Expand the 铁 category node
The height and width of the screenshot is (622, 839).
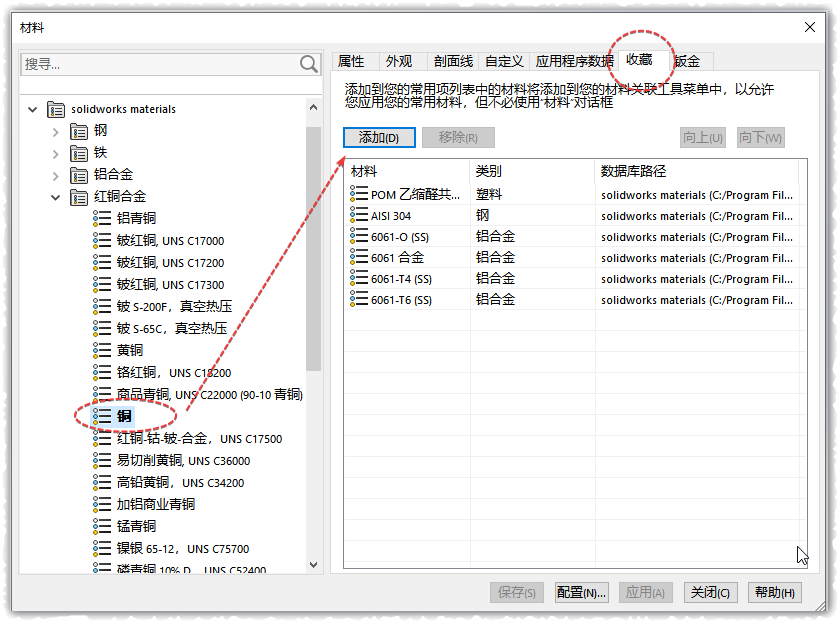click(x=56, y=154)
